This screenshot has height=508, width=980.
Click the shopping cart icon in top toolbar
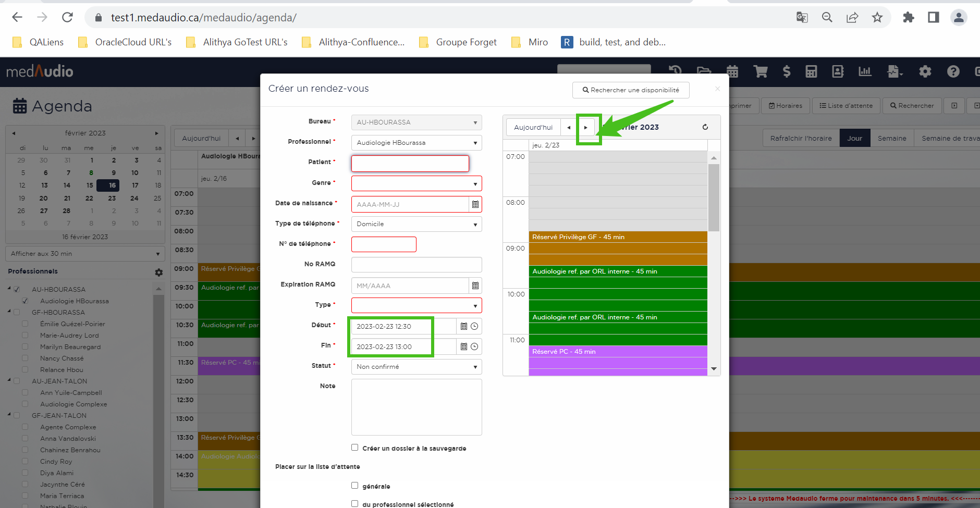point(761,71)
